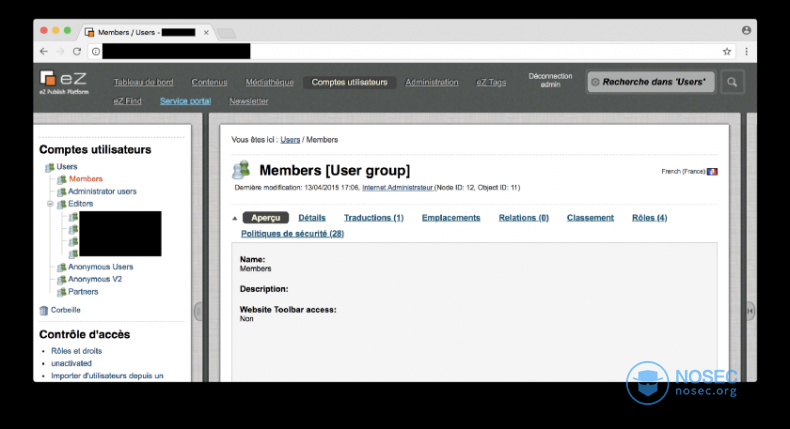Select the Users root tree item
The image size is (790, 429).
pos(67,166)
